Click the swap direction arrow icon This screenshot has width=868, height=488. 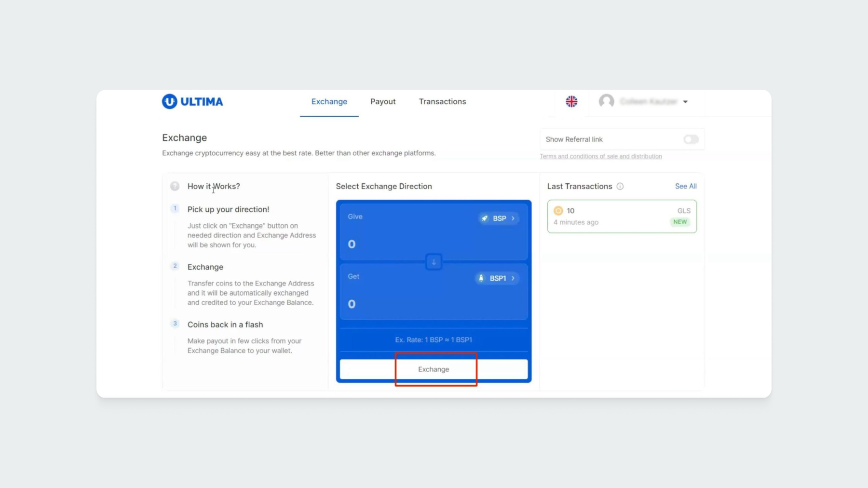click(434, 262)
